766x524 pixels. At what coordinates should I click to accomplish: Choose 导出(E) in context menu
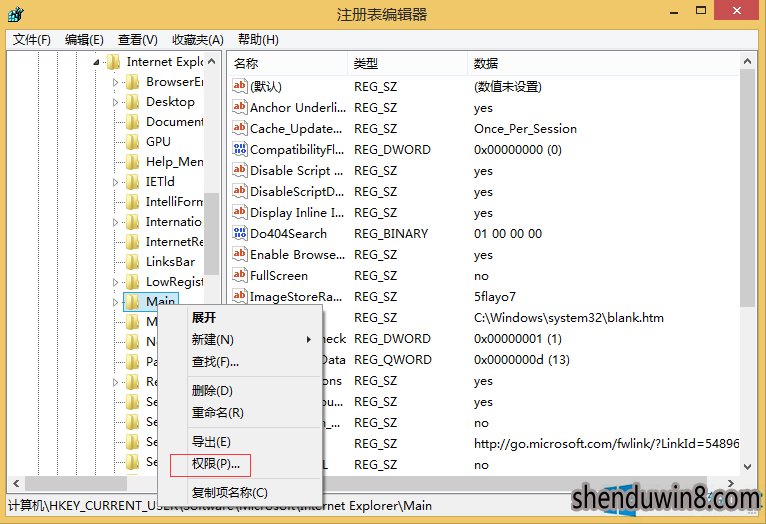(x=211, y=442)
